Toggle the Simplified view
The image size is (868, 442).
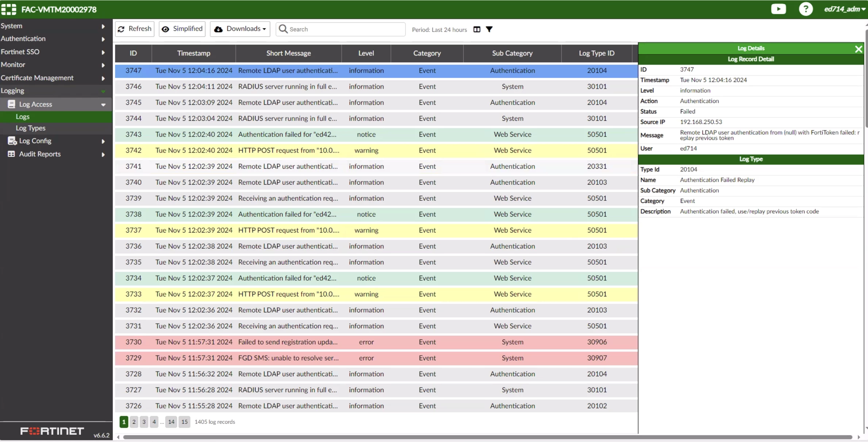coord(182,29)
